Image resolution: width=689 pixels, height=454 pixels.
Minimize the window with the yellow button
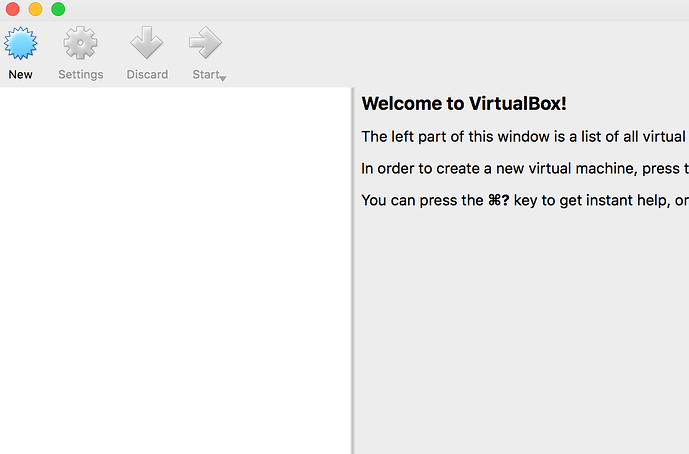pos(36,9)
